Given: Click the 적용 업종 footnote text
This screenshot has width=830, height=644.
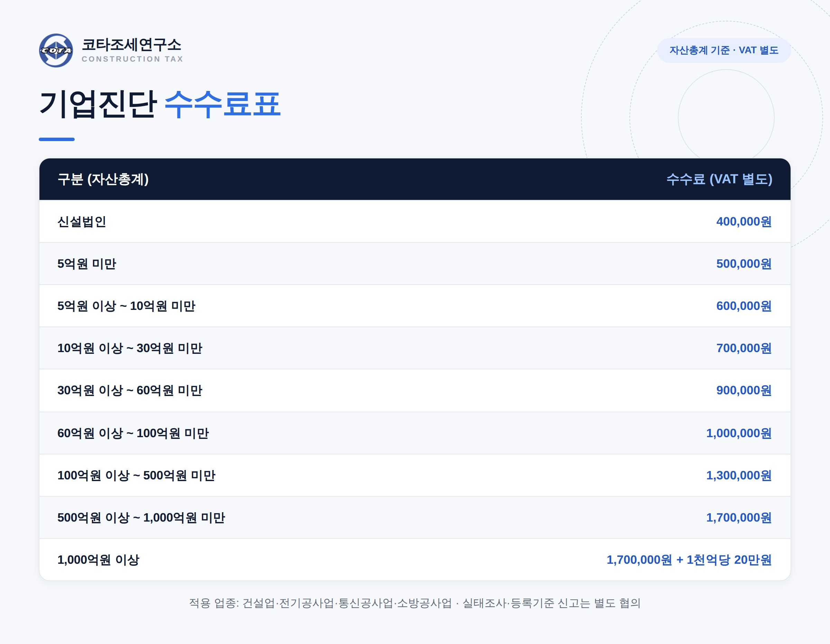Looking at the screenshot, I should point(415,603).
